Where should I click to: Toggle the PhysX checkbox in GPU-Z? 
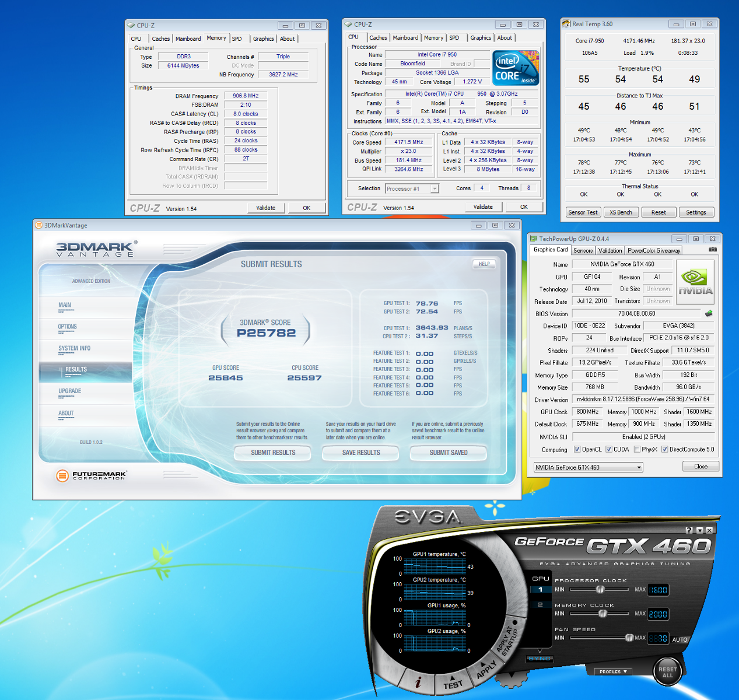pyautogui.click(x=636, y=449)
